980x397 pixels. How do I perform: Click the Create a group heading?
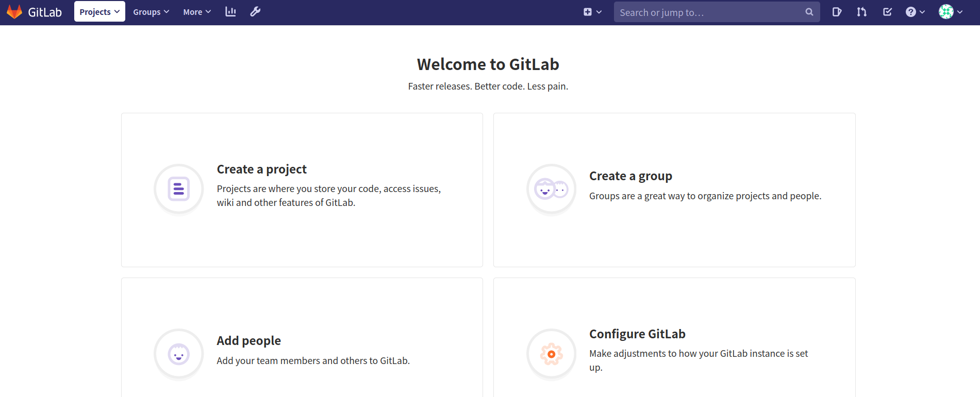(630, 176)
